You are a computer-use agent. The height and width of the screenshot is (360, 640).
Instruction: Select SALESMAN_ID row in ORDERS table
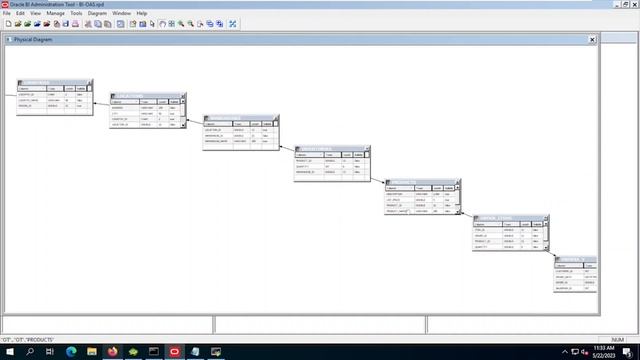point(576,288)
